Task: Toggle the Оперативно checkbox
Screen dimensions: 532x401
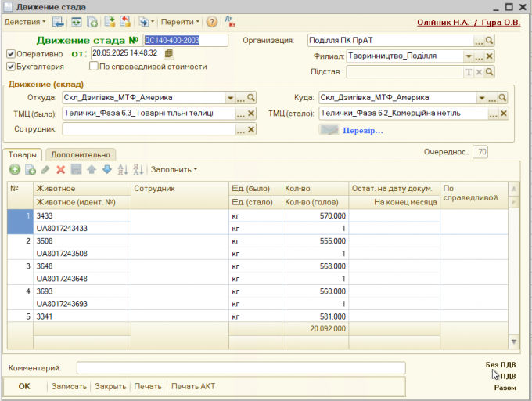Action: (11, 53)
